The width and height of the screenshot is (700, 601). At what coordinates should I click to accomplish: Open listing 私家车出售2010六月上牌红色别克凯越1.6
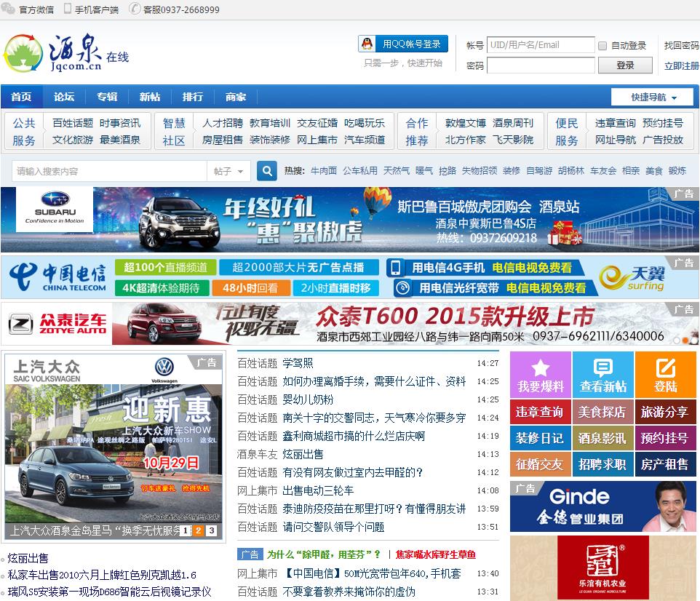pos(102,575)
